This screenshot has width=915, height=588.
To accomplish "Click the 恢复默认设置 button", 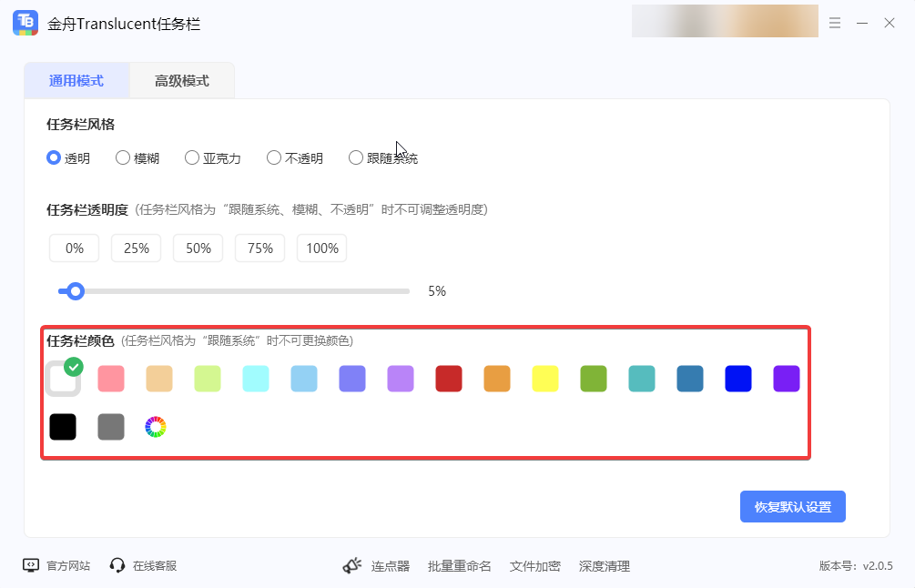I will tap(792, 506).
